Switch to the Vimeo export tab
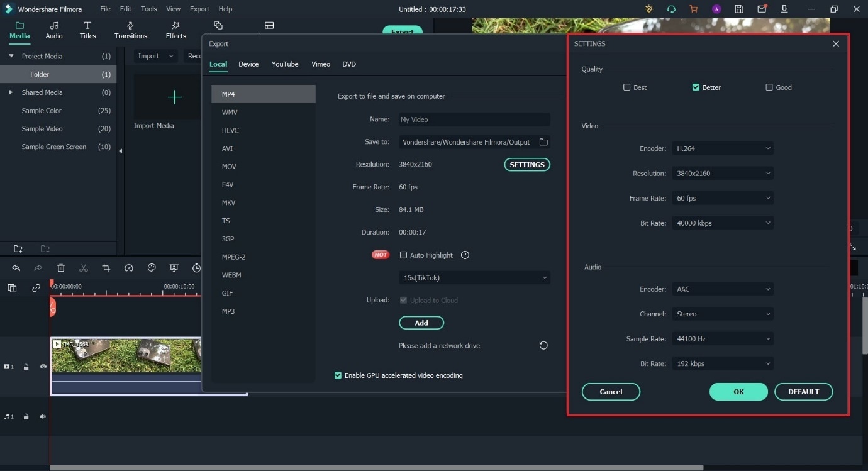Viewport: 868px width, 471px height. point(321,64)
